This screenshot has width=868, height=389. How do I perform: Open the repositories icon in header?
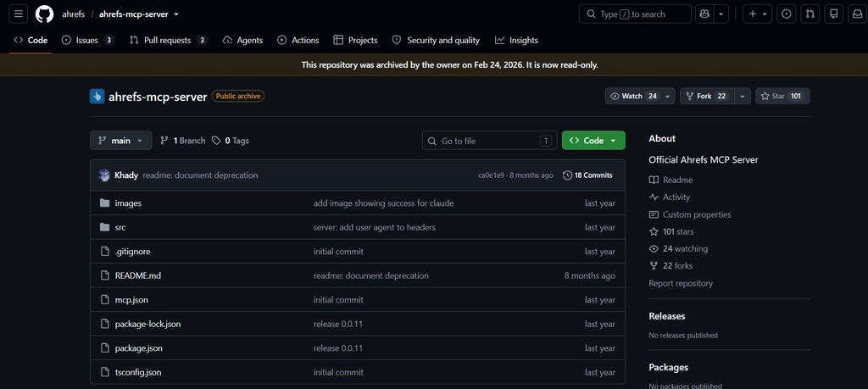[834, 14]
